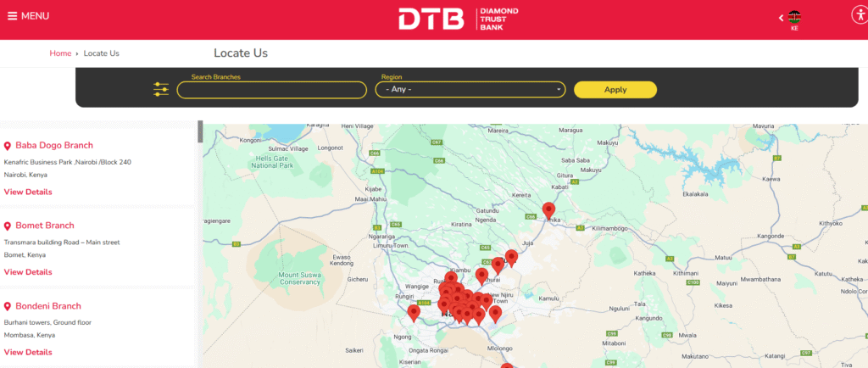The image size is (868, 368).
Task: Click Kenafric Business Park address text
Action: pyautogui.click(x=68, y=162)
